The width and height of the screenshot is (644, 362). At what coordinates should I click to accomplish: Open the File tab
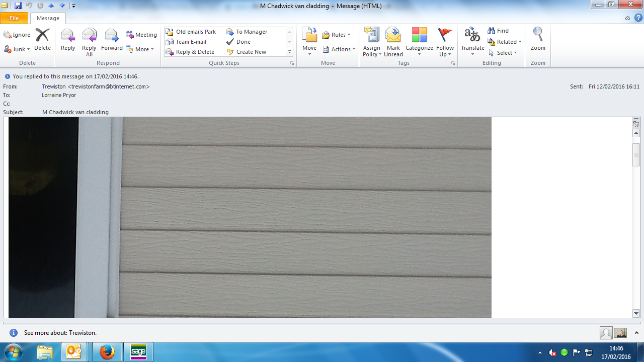pos(14,18)
